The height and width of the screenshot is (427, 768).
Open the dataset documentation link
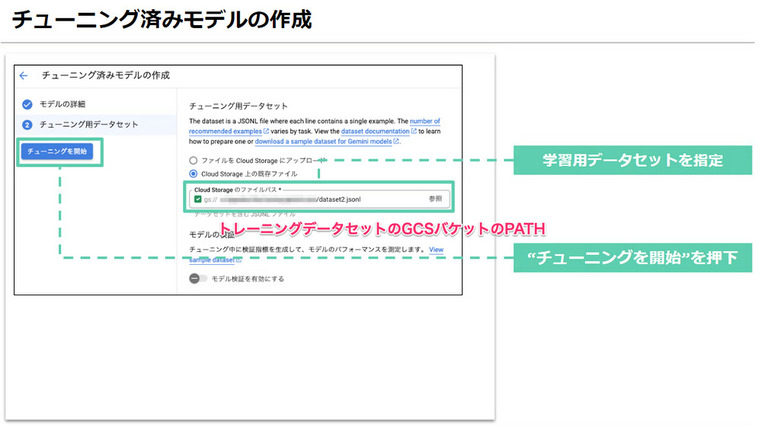tap(375, 131)
